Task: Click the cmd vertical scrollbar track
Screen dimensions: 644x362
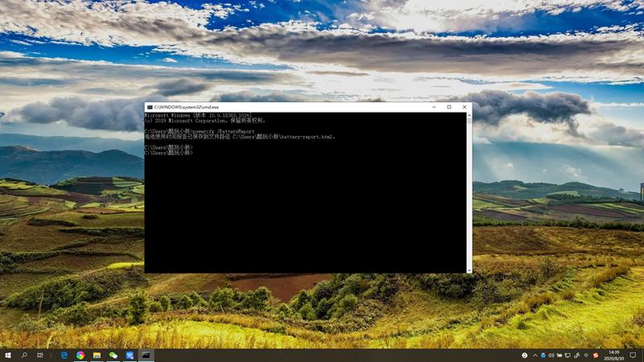Action: [469, 193]
